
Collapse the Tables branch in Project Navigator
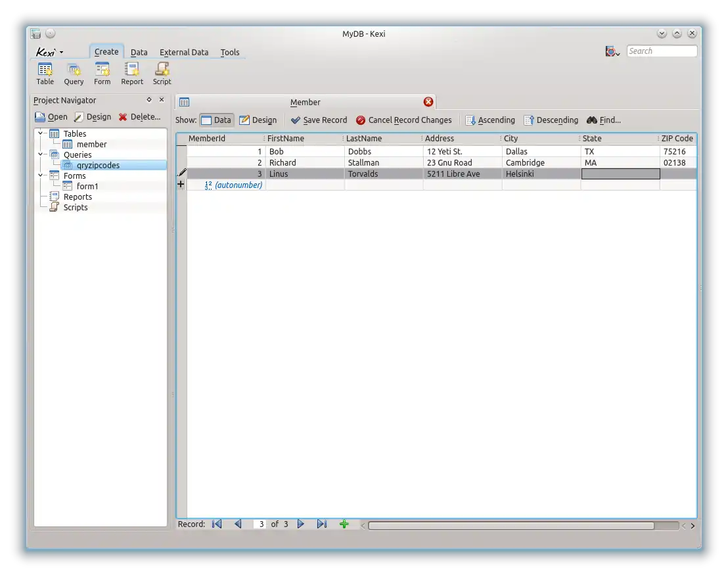click(x=40, y=133)
